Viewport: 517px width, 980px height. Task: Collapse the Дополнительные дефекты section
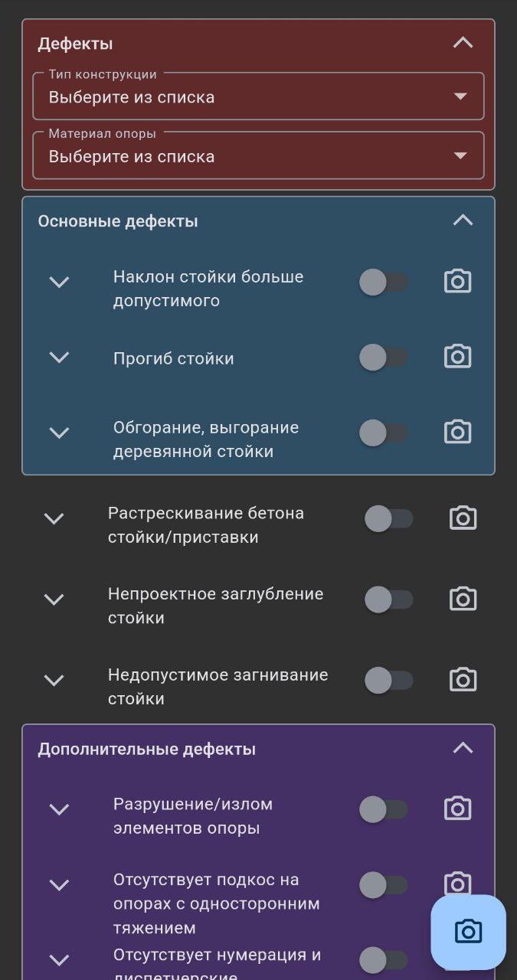pyautogui.click(x=463, y=748)
